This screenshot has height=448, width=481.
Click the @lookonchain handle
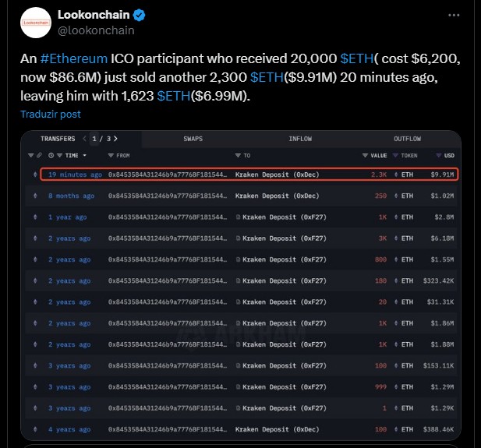[x=96, y=30]
